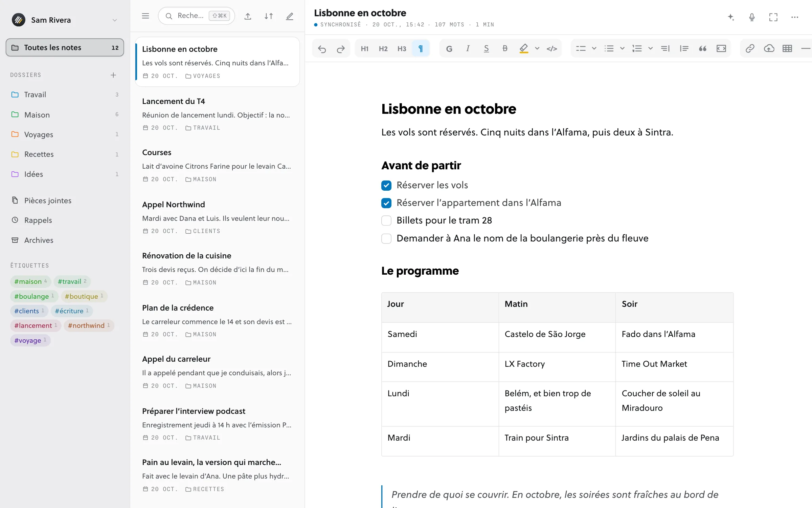Screen dimensions: 812x508
Task: Filter by #boulange tag
Action: coord(34,296)
